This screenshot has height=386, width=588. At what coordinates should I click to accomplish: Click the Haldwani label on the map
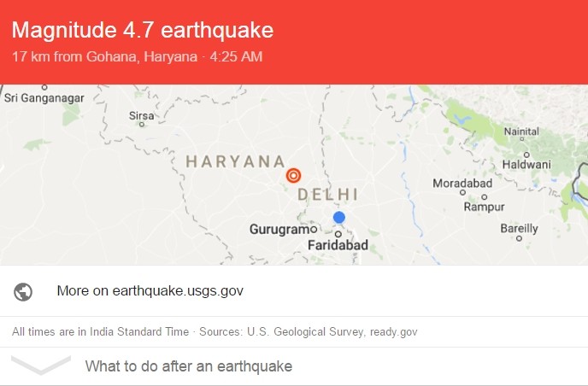pyautogui.click(x=526, y=164)
